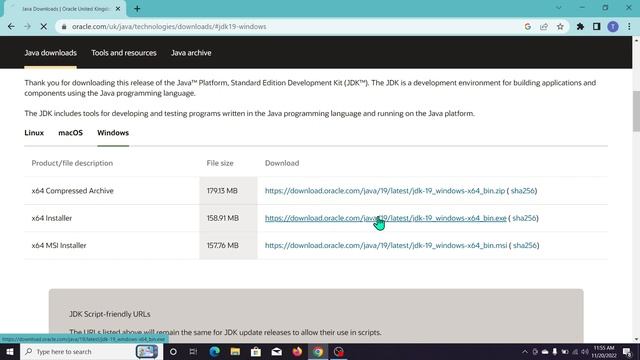Click the x64 Installer description cell
Image resolution: width=640 pixels, height=360 pixels.
(x=52, y=218)
